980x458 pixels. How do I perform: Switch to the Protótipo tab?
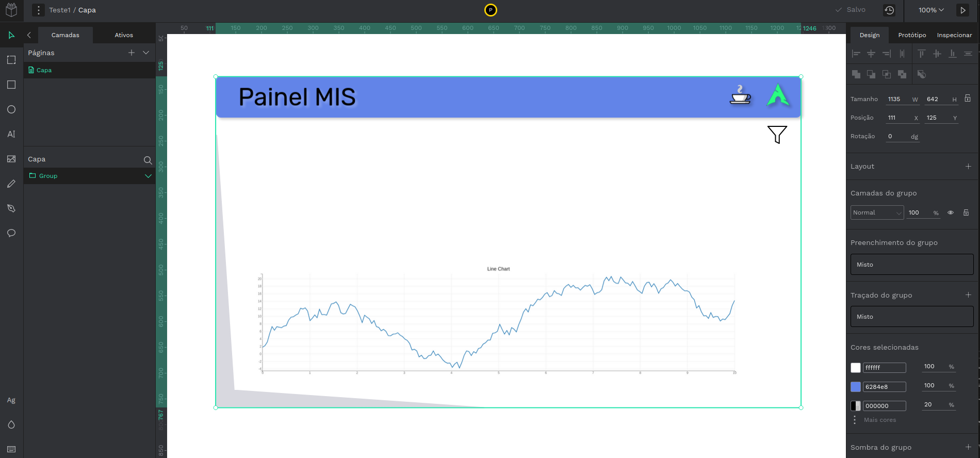[912, 35]
